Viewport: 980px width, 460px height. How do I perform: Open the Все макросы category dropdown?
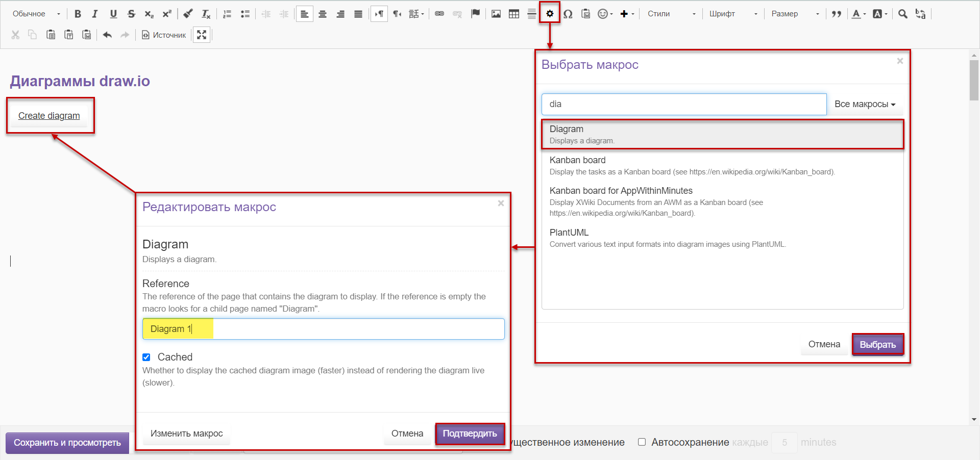pyautogui.click(x=865, y=104)
